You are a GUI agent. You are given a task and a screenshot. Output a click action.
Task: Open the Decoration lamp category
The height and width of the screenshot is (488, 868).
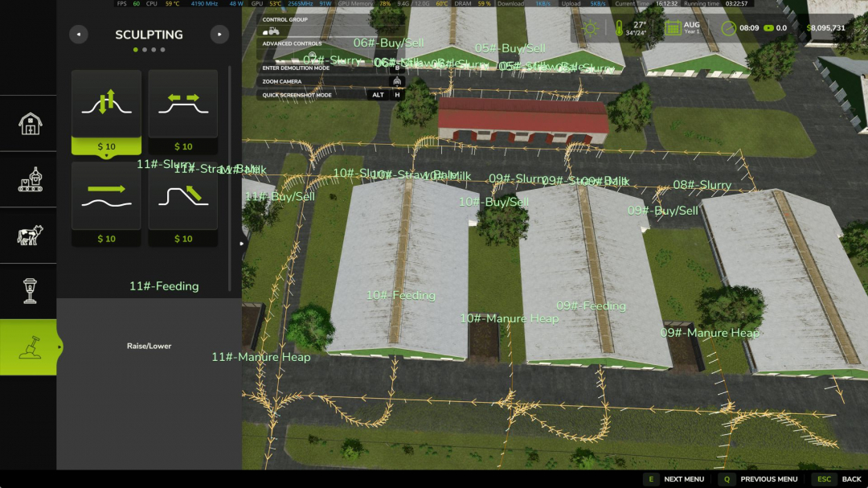30,291
